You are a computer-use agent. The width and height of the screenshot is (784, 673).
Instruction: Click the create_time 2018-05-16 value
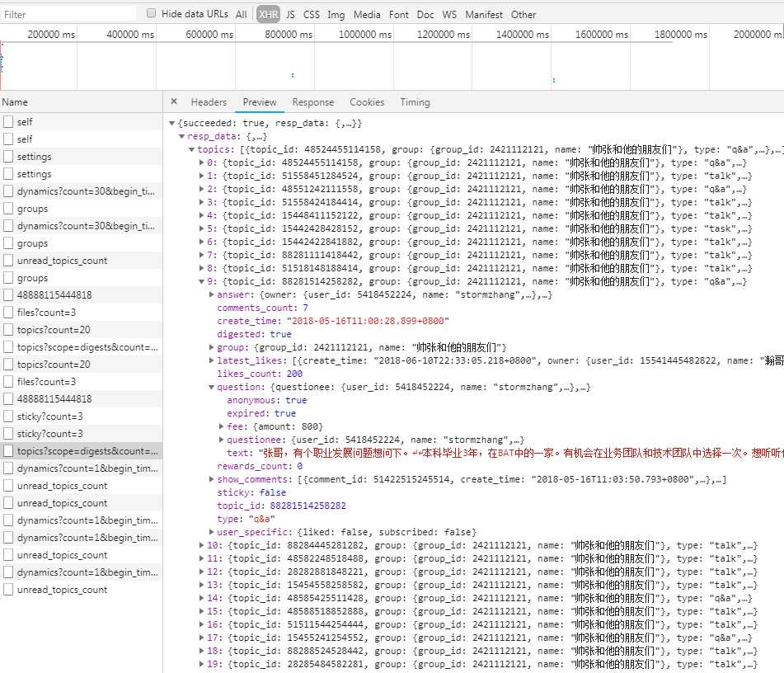(x=367, y=321)
